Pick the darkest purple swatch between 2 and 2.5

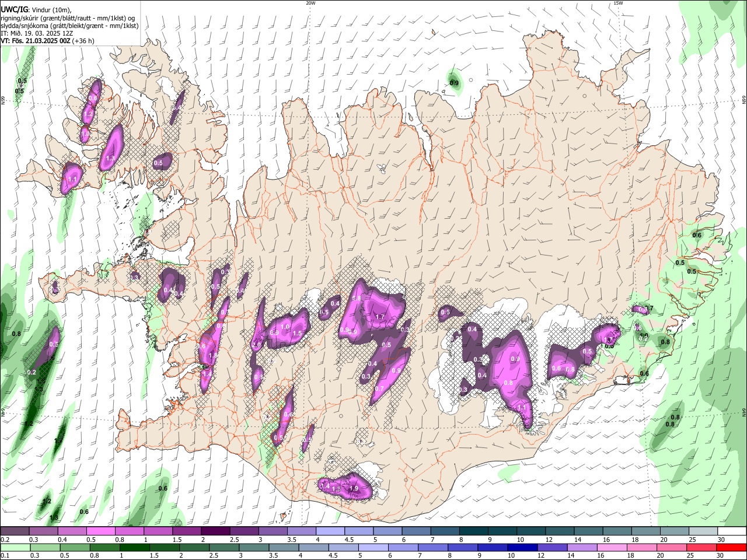click(x=215, y=531)
